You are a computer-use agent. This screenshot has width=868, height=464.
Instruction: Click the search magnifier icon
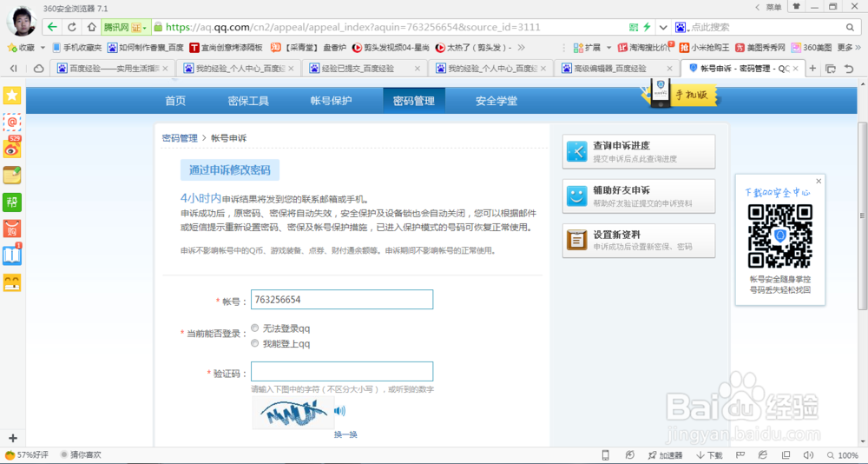850,27
